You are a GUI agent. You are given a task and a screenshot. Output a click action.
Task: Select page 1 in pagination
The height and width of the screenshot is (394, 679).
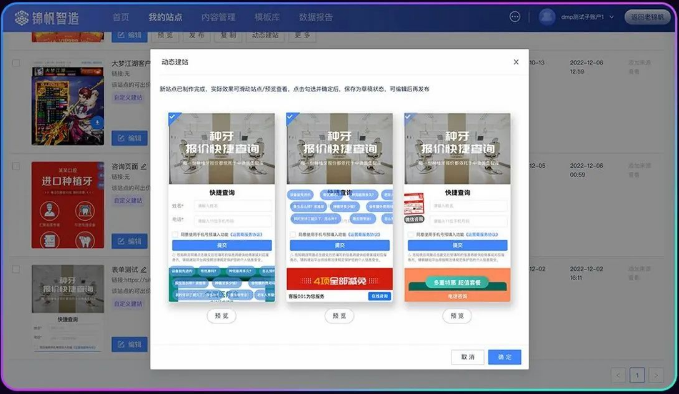point(637,375)
